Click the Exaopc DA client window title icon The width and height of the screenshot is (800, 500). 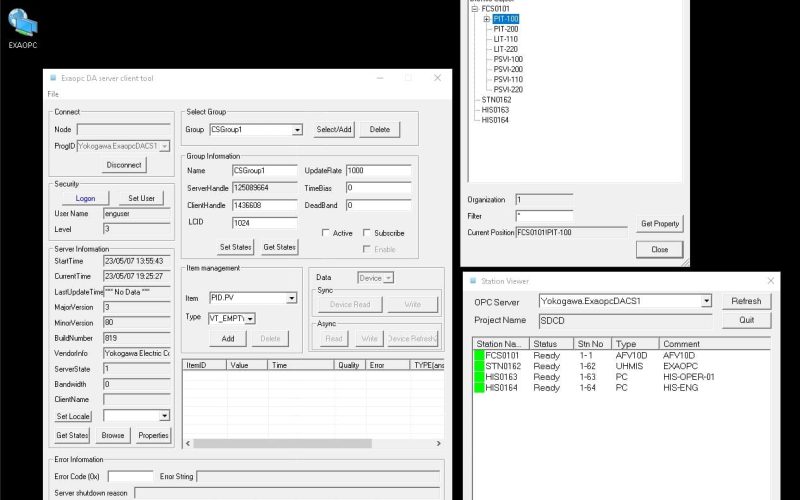tap(53, 78)
